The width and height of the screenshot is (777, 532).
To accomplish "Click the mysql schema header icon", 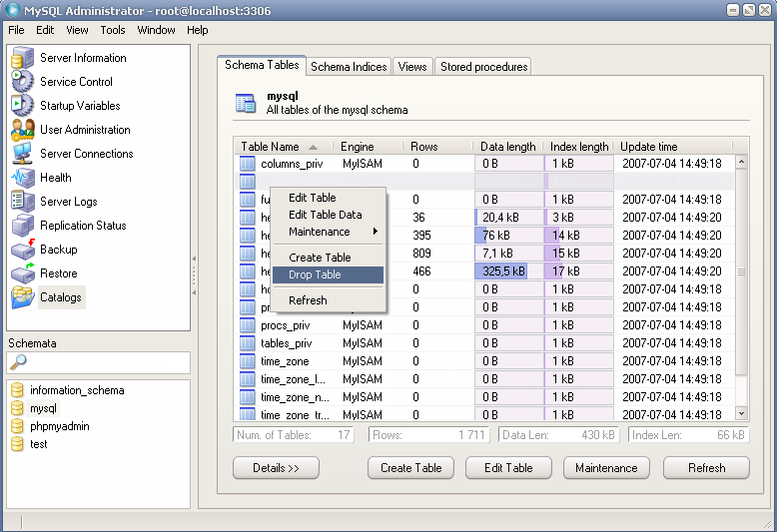I will pos(246,103).
